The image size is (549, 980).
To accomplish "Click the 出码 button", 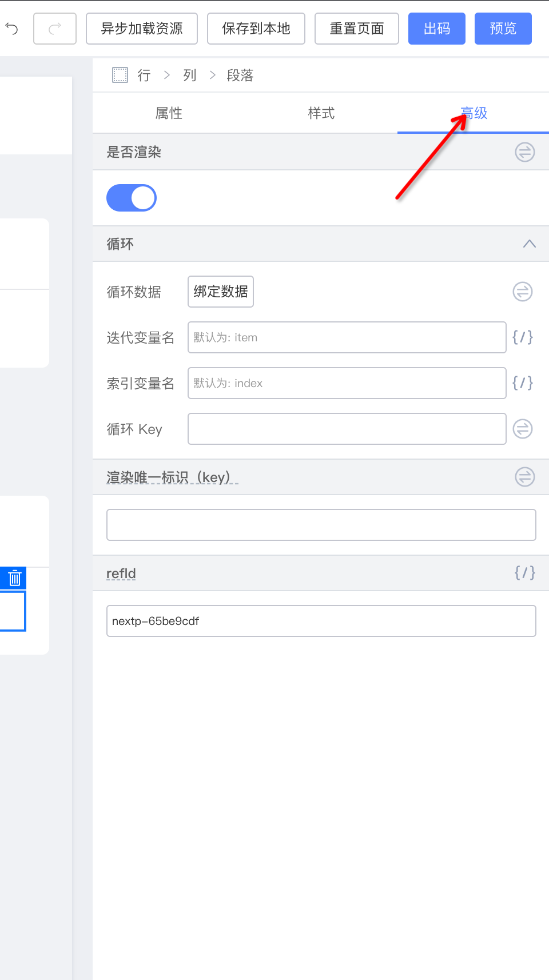I will click(436, 29).
